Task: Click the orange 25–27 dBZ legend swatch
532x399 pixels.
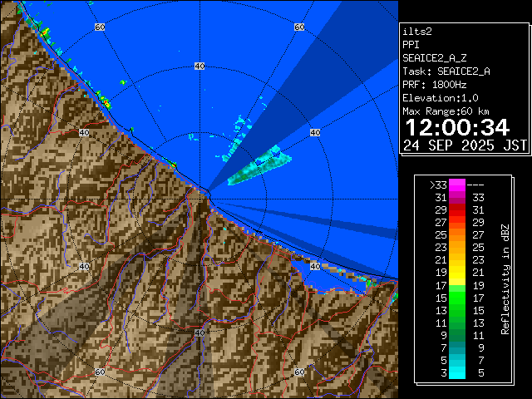Action: 457,235
